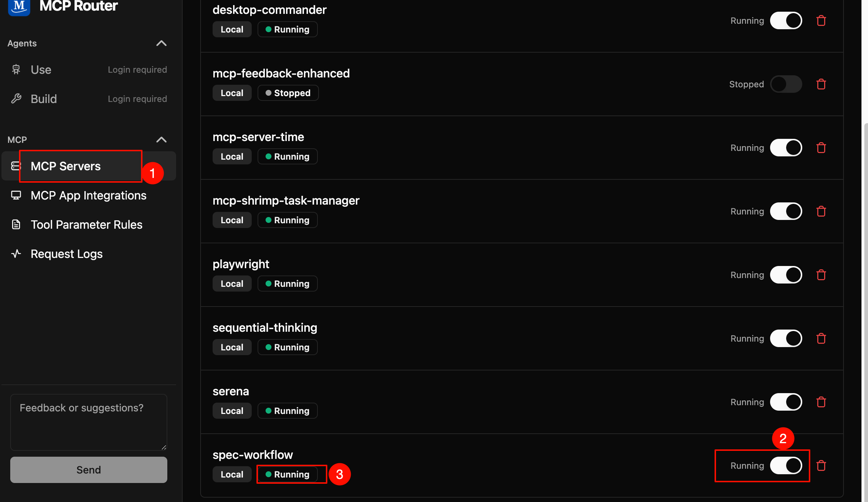868x502 pixels.
Task: Click the Send feedback button
Action: pyautogui.click(x=89, y=470)
